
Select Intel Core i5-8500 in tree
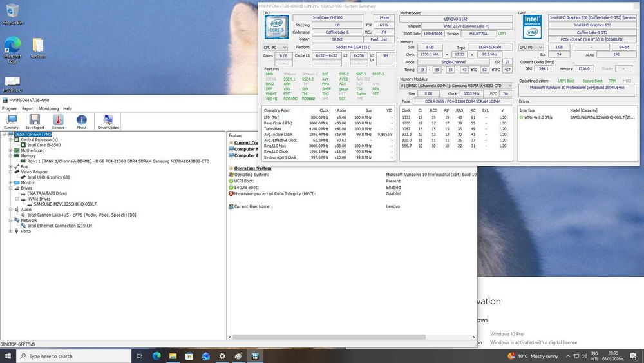click(44, 145)
